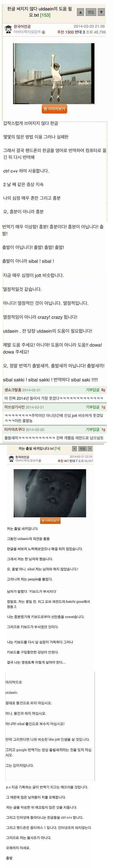Screen dimensions: 113x868
Task: Click the up arrow button in first post header
Action: (80, 12)
